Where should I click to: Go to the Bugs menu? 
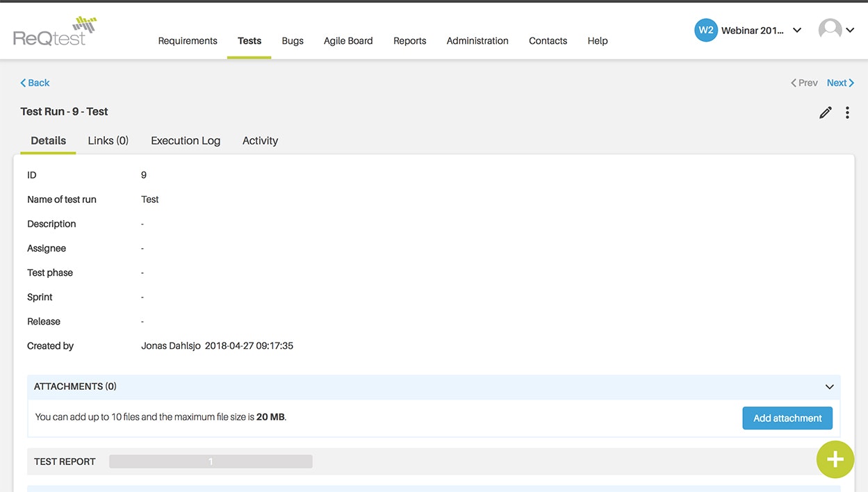pyautogui.click(x=293, y=41)
